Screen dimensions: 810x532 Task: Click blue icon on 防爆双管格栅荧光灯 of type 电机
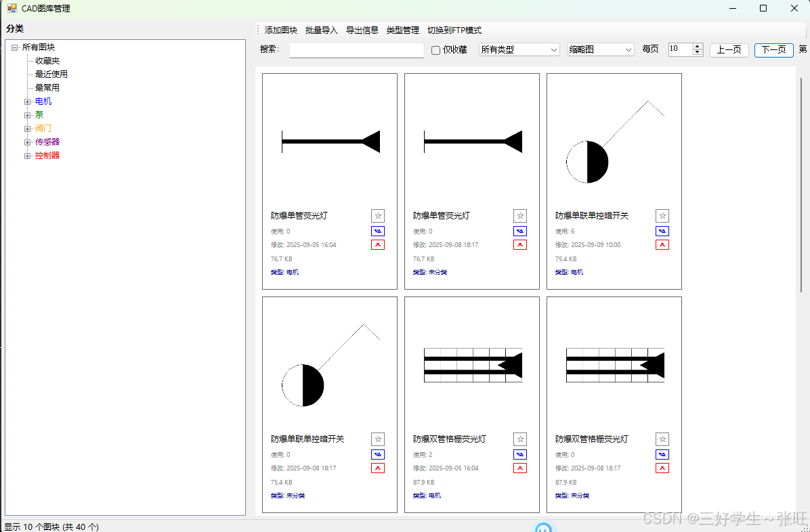tap(520, 455)
